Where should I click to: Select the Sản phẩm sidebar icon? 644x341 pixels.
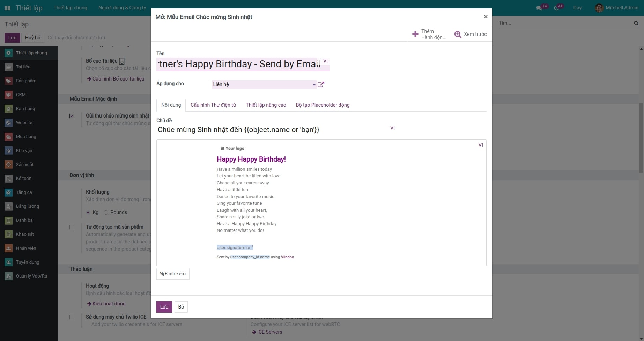[x=8, y=81]
